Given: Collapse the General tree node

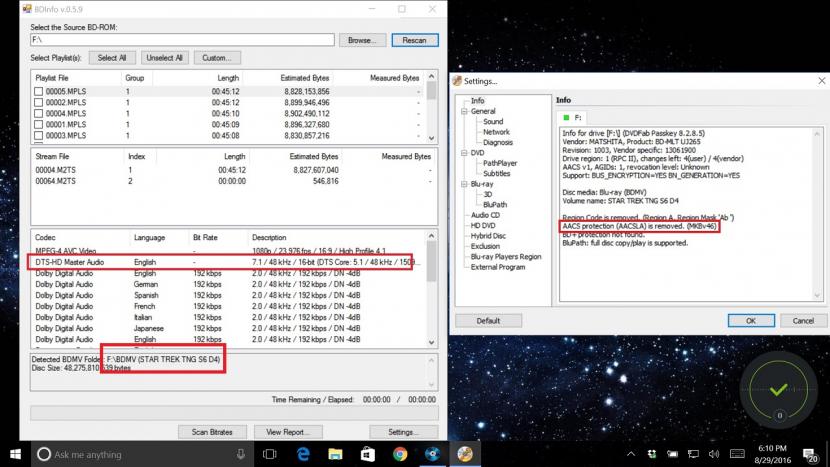Looking at the screenshot, I should click(x=462, y=112).
